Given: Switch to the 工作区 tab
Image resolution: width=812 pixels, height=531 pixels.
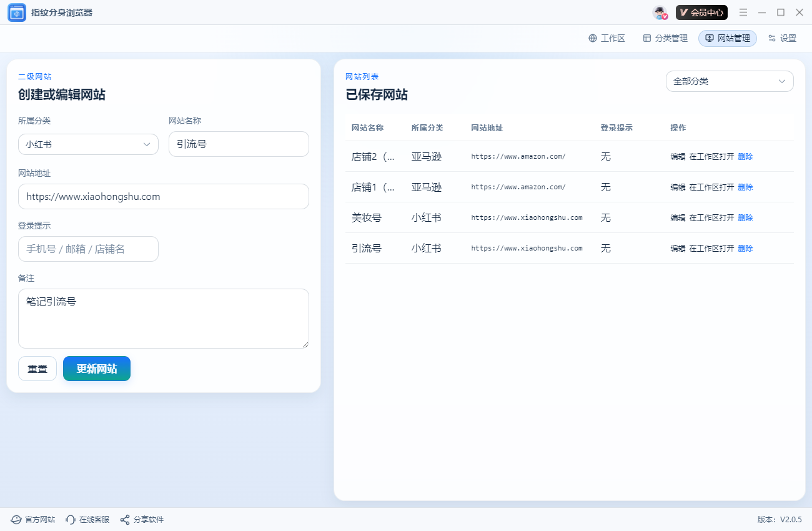Looking at the screenshot, I should 607,38.
